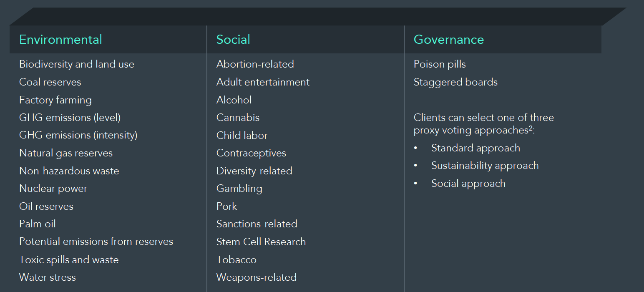Click the Environmental column header

[x=60, y=40]
